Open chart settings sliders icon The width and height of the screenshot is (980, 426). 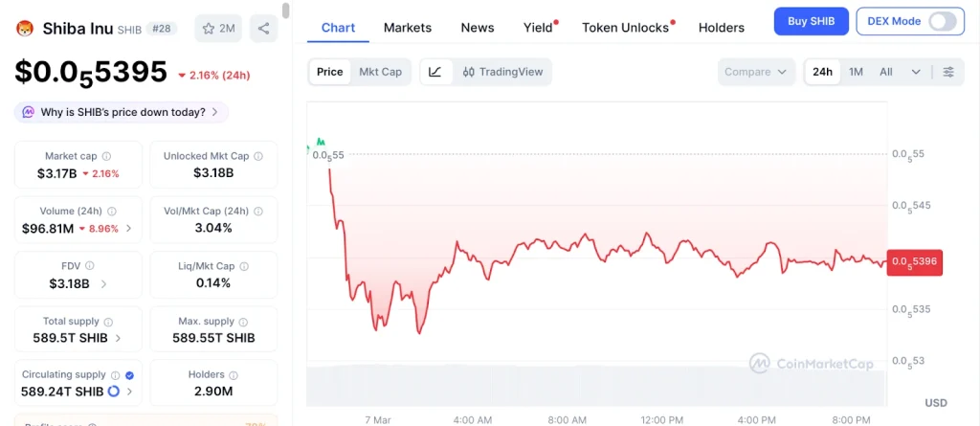948,72
